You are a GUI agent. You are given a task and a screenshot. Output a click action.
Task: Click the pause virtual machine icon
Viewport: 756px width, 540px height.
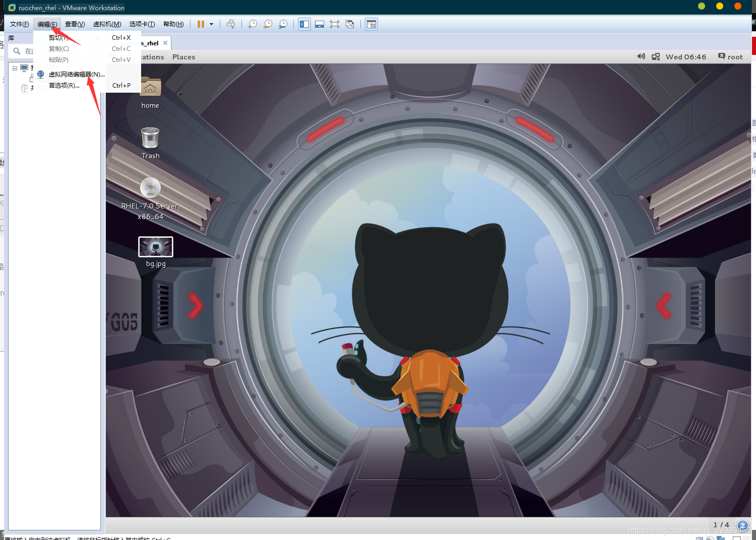[x=201, y=24]
